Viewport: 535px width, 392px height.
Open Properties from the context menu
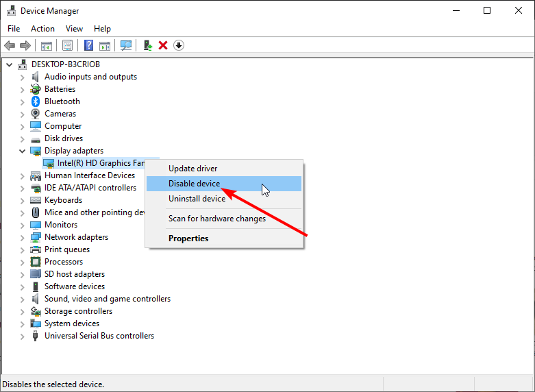224,238
